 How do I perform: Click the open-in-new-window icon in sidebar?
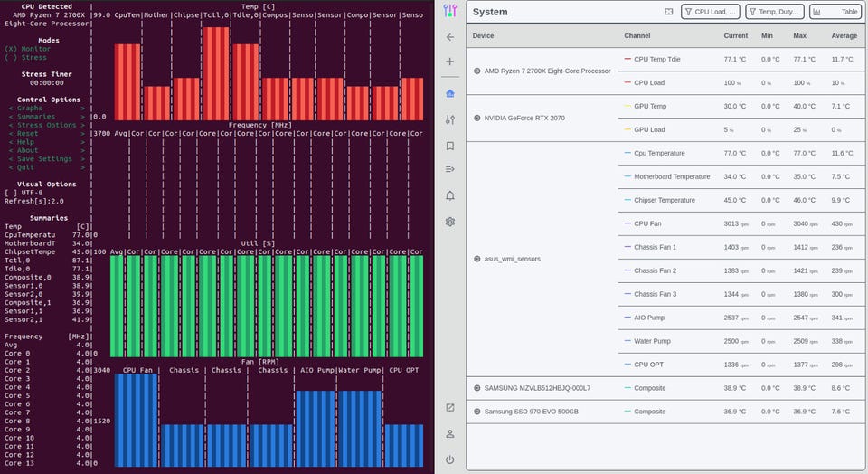coord(450,408)
